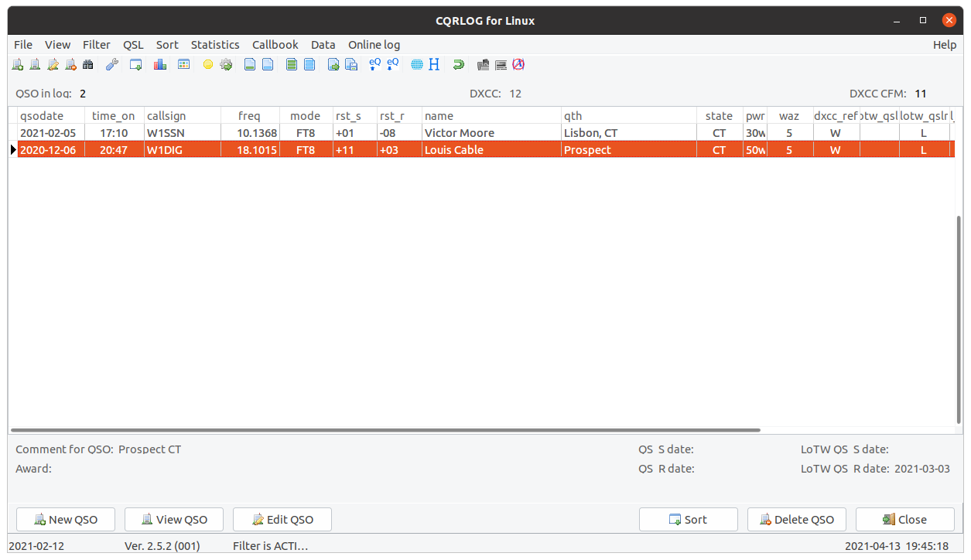The width and height of the screenshot is (971, 560).
Task: Open the Help menu
Action: tap(945, 45)
